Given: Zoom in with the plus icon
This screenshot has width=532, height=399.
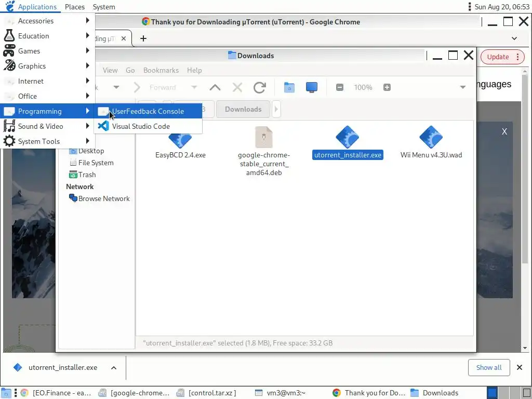Looking at the screenshot, I should 387,87.
